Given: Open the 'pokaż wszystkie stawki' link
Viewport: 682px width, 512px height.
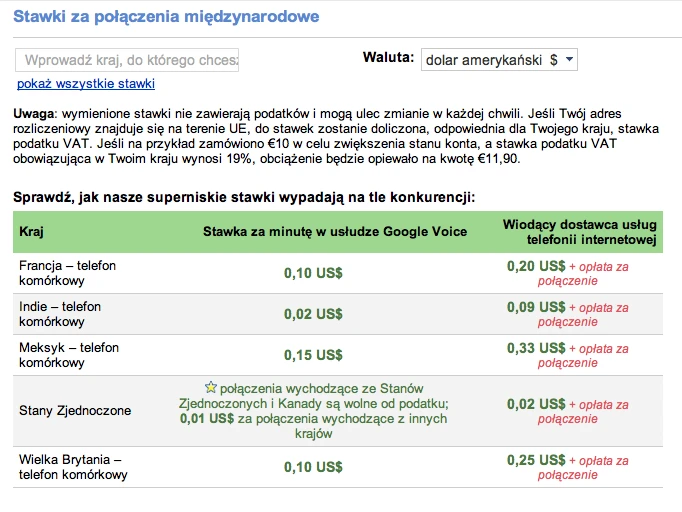Looking at the screenshot, I should 86,84.
